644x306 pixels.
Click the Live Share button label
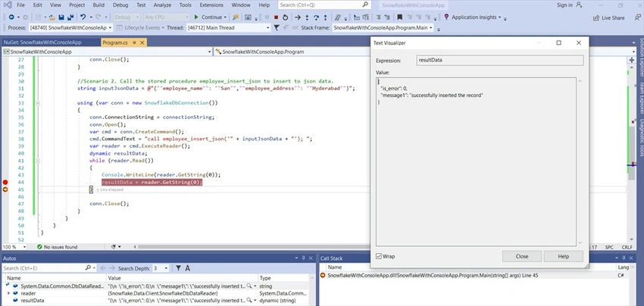point(613,18)
